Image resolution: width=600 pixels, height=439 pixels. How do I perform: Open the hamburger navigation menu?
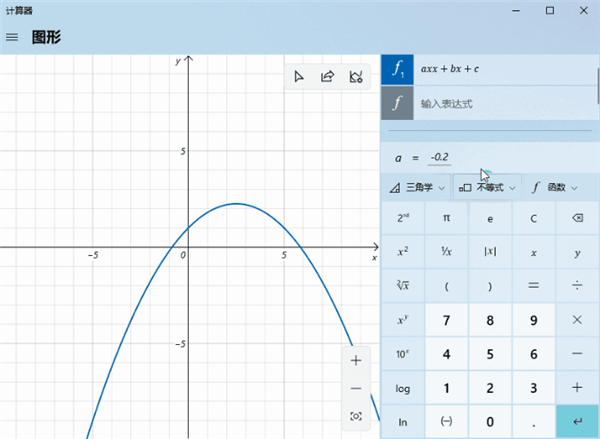(12, 37)
